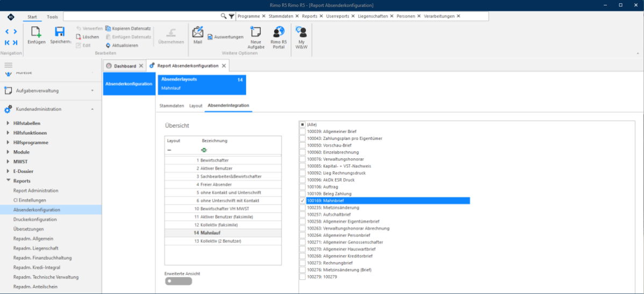
Task: Toggle the (Alle) checkbox
Action: tap(303, 124)
